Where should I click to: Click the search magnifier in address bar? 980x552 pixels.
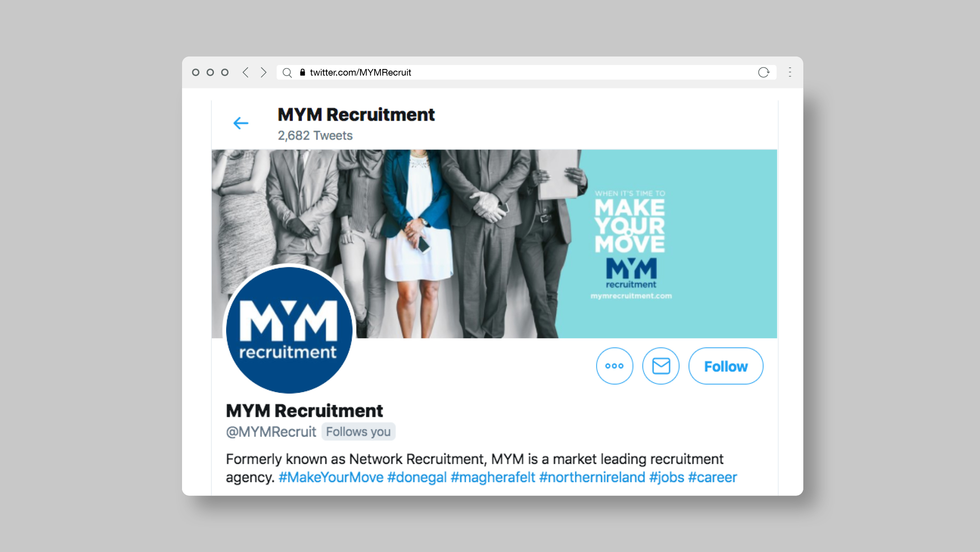point(287,73)
